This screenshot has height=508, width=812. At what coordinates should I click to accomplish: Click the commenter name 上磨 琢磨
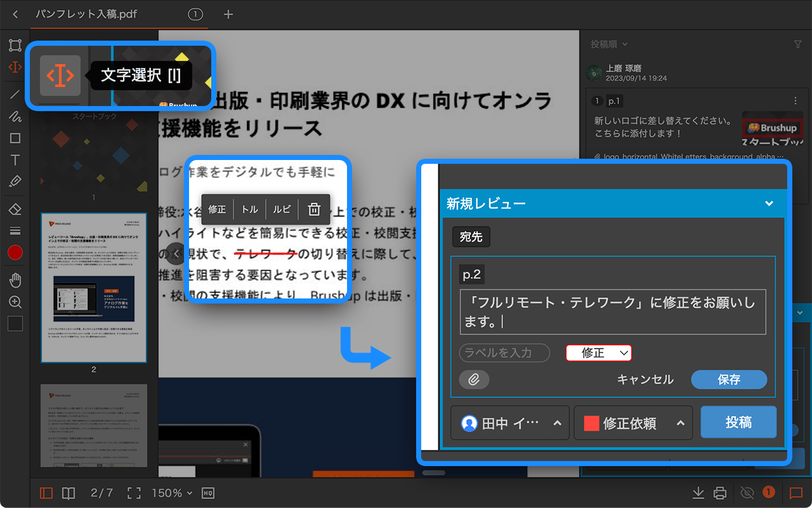(x=625, y=69)
